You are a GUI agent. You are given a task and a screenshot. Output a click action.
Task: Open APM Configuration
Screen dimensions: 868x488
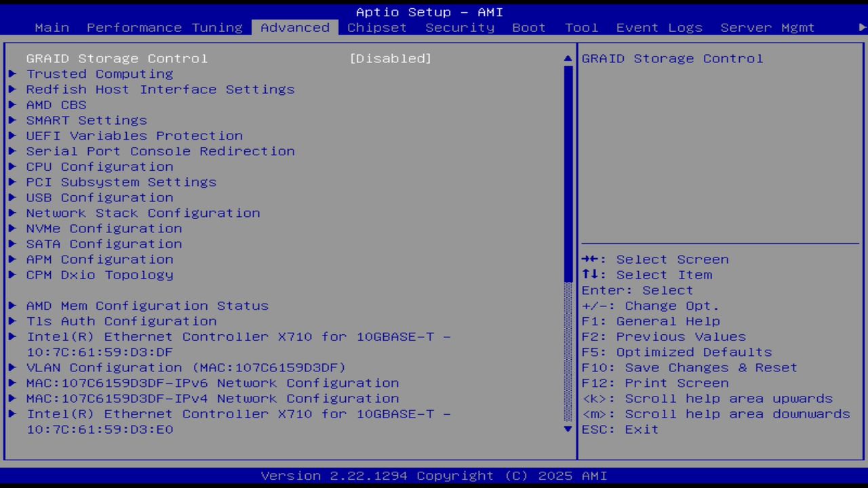pos(100,259)
